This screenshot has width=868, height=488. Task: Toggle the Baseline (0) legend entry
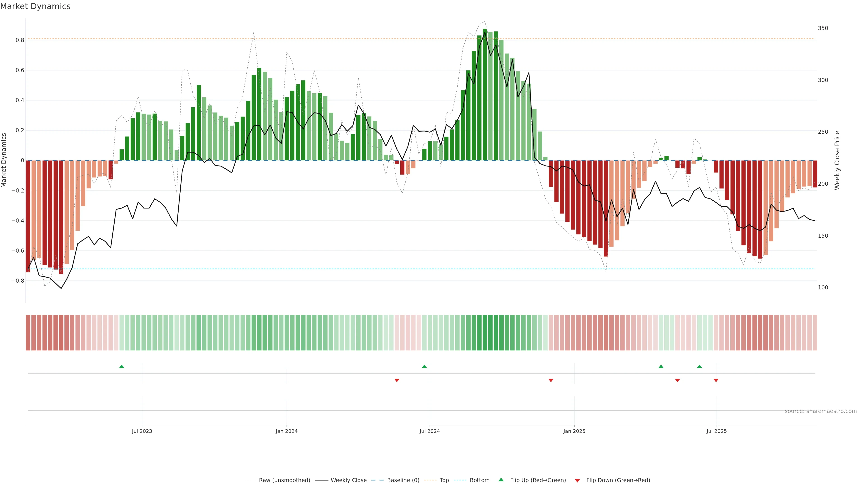point(403,480)
